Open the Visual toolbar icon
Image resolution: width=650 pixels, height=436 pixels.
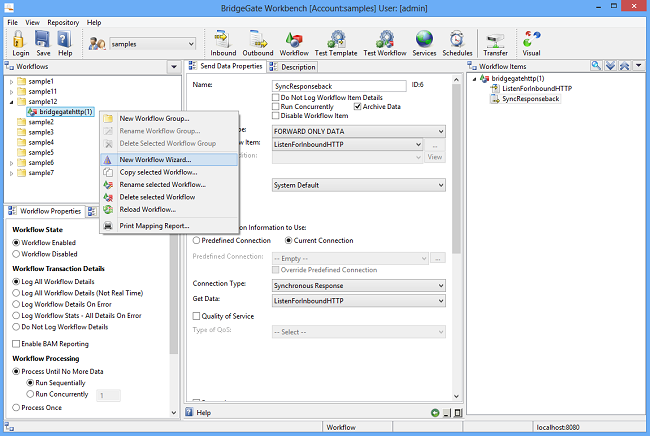[x=531, y=40]
